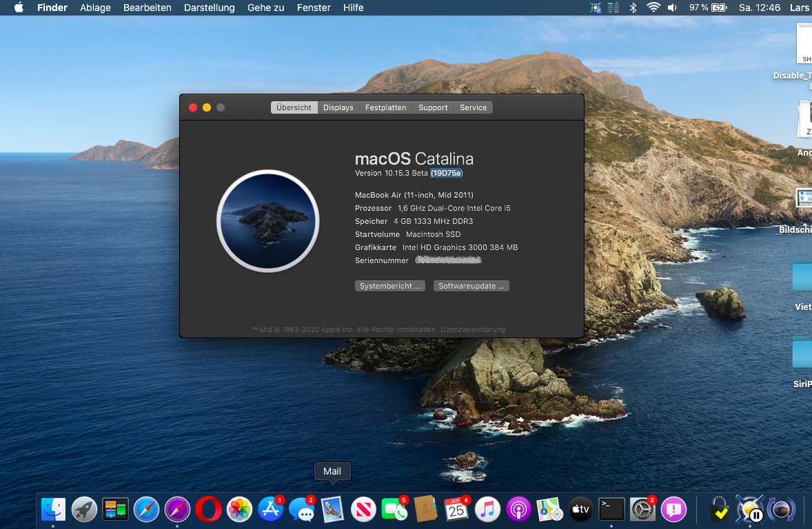
Task: Launch the blue Safari browser in Dock
Action: 146,510
